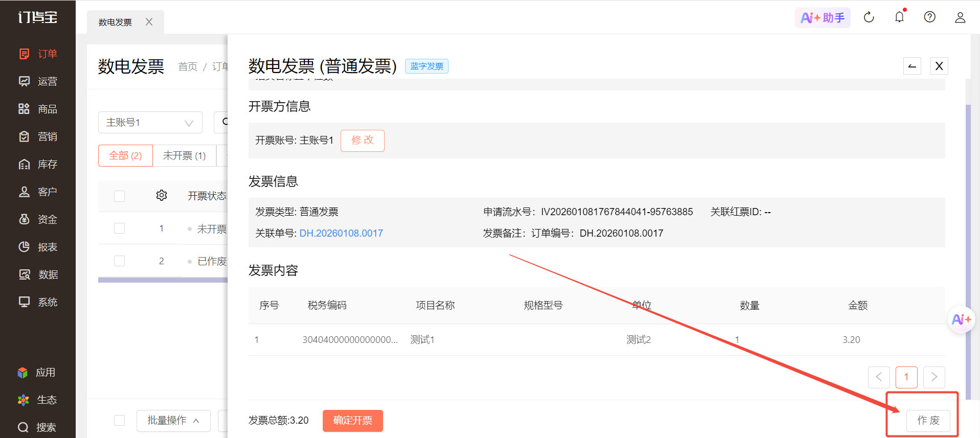Open the AI+ 助手 button
980x438 pixels.
click(x=822, y=18)
